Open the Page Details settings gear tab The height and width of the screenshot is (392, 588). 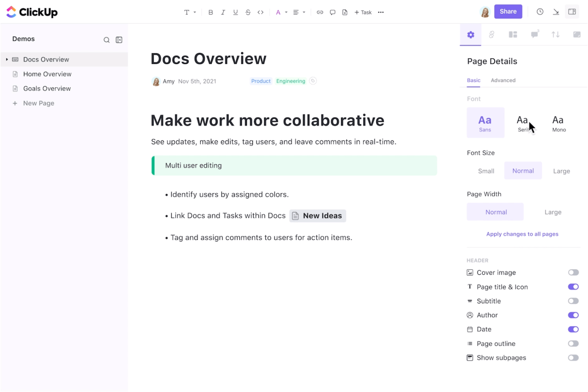471,34
